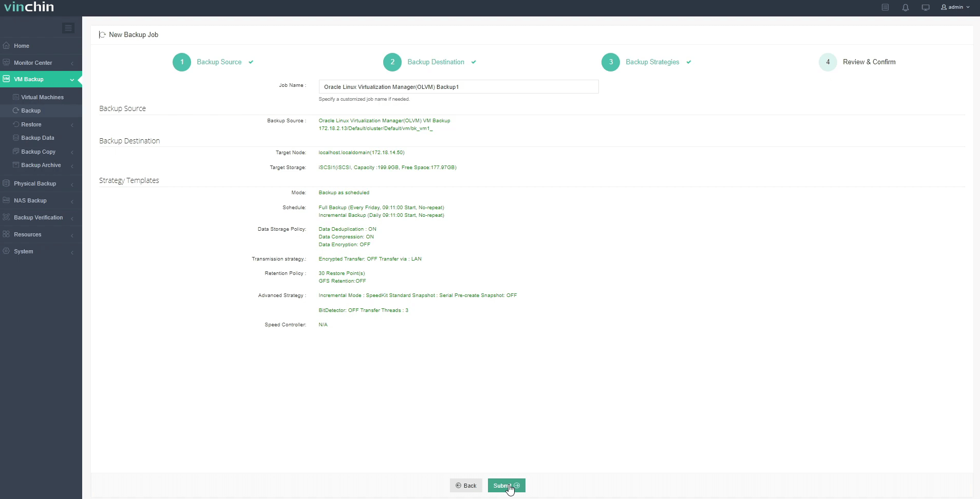
Task: Click the Backup Verification icon
Action: click(x=6, y=217)
